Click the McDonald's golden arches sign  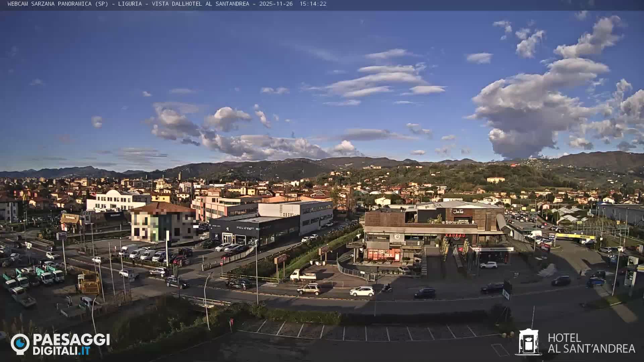pos(41,236)
